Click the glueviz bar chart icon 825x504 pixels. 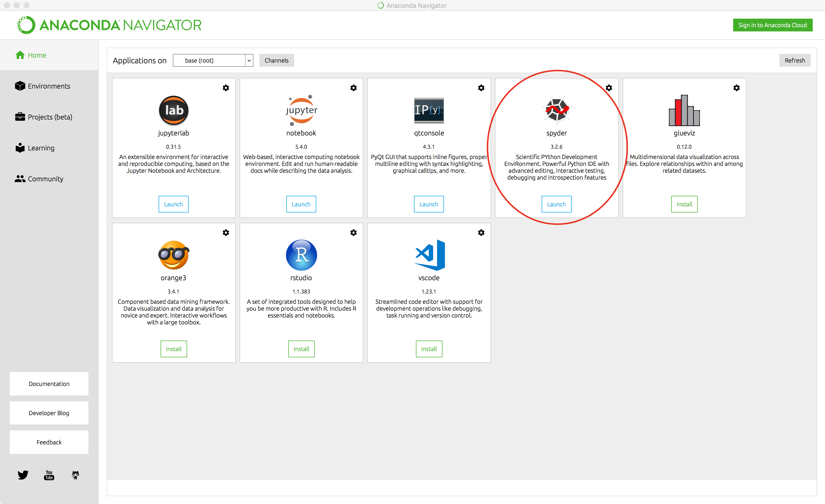(x=684, y=110)
